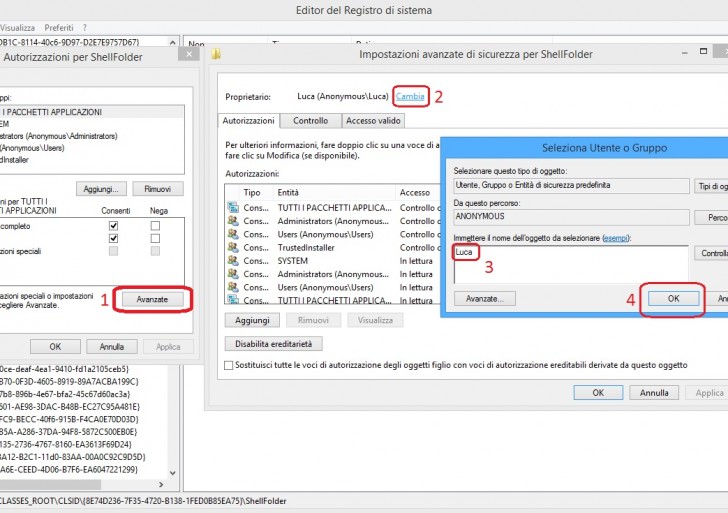Toggle second-row Consenti checkbox
The width and height of the screenshot is (728, 513).
pyautogui.click(x=113, y=238)
